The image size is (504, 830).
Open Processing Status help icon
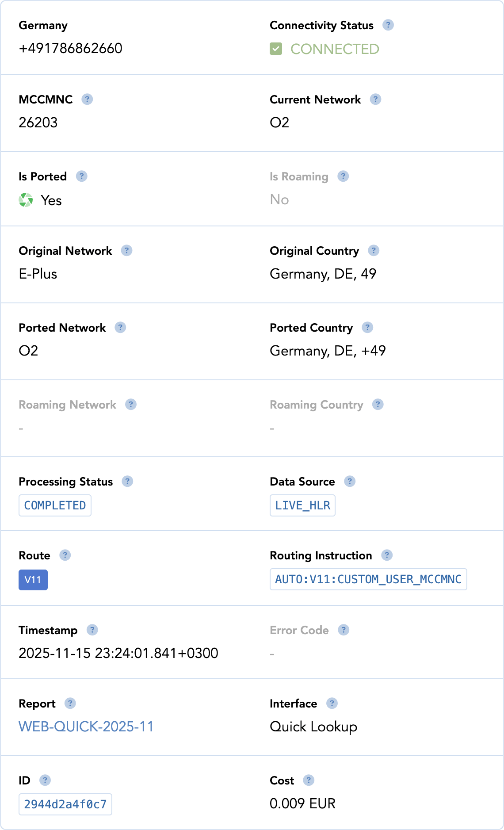[x=127, y=481]
